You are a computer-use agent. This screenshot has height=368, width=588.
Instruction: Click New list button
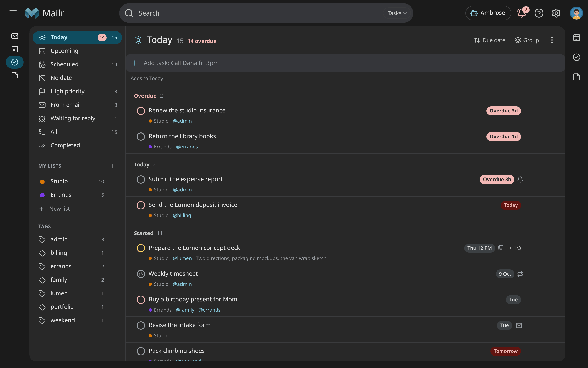pyautogui.click(x=55, y=209)
